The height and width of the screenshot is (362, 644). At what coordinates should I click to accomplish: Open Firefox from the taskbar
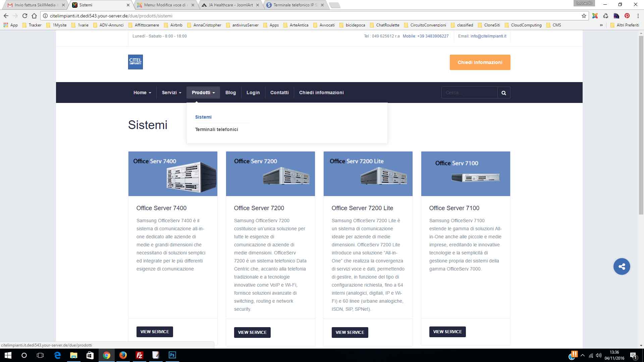coord(123,355)
